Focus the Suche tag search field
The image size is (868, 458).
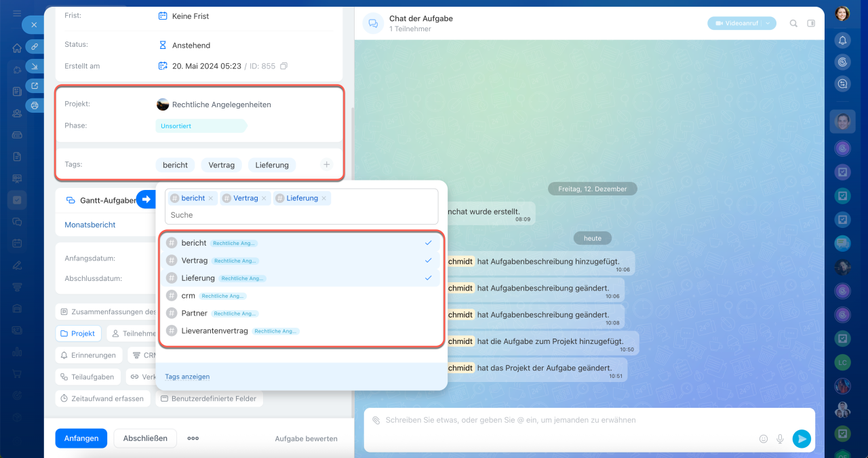click(302, 215)
